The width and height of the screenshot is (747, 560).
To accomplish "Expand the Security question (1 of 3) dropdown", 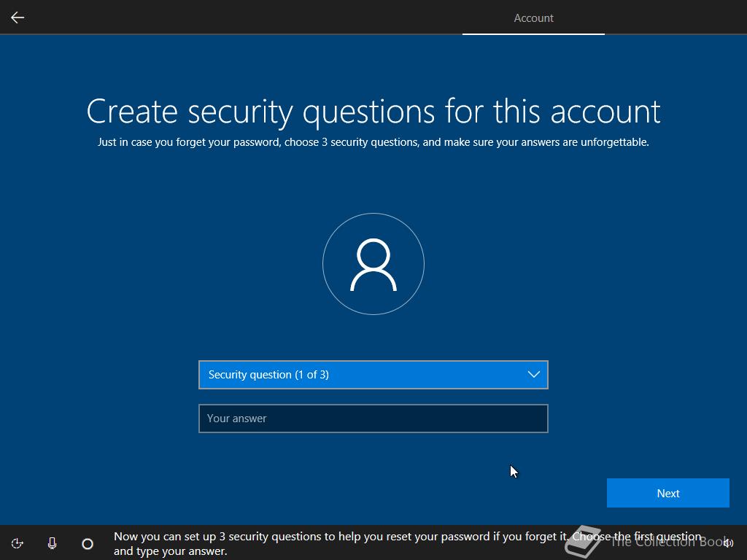I will click(x=373, y=375).
